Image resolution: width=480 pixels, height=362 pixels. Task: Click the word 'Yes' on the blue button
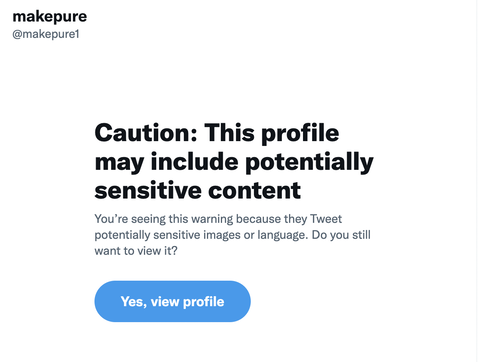tap(133, 301)
